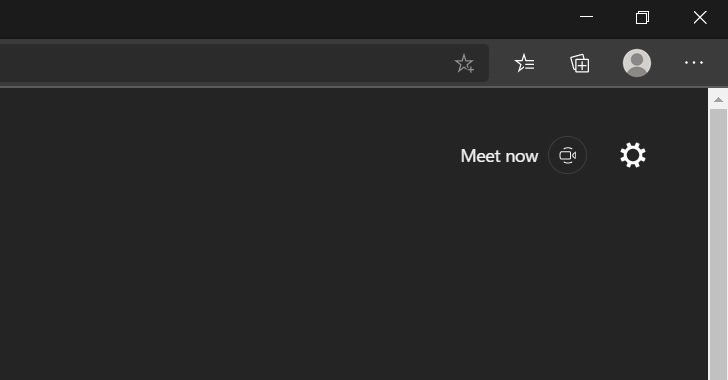The height and width of the screenshot is (380, 728).
Task: Open the Collections icon in browser toolbar
Action: tap(580, 63)
